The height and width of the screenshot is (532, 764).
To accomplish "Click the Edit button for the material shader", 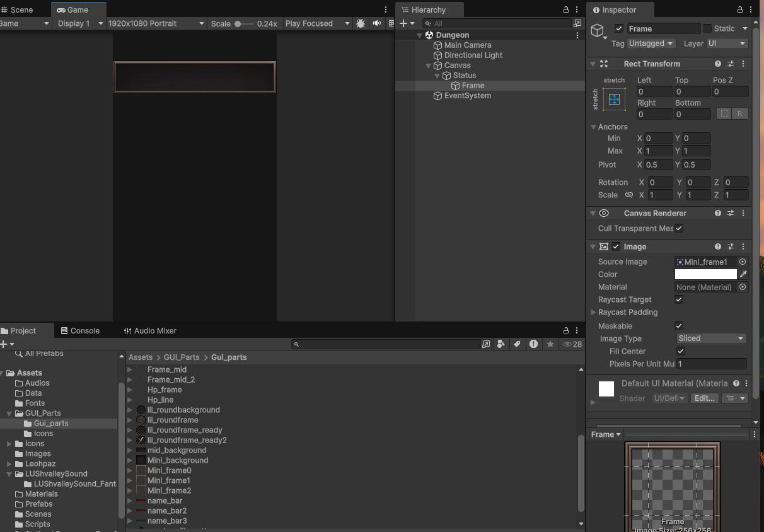I will point(703,398).
